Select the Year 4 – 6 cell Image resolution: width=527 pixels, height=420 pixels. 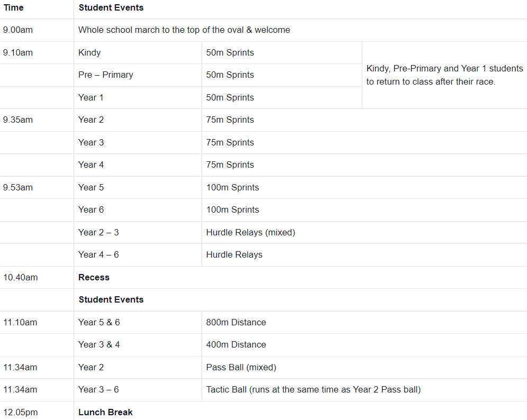point(98,255)
